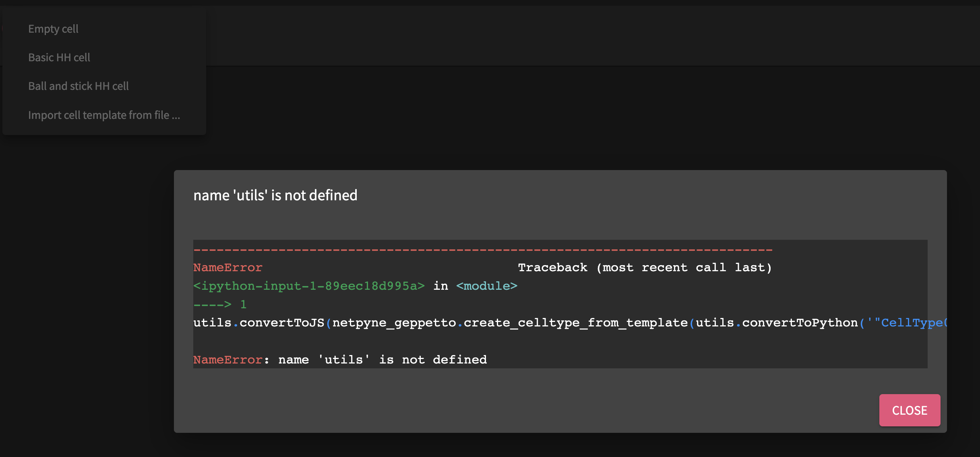This screenshot has width=980, height=457.
Task: Select the bottom NameError message line
Action: (x=340, y=359)
